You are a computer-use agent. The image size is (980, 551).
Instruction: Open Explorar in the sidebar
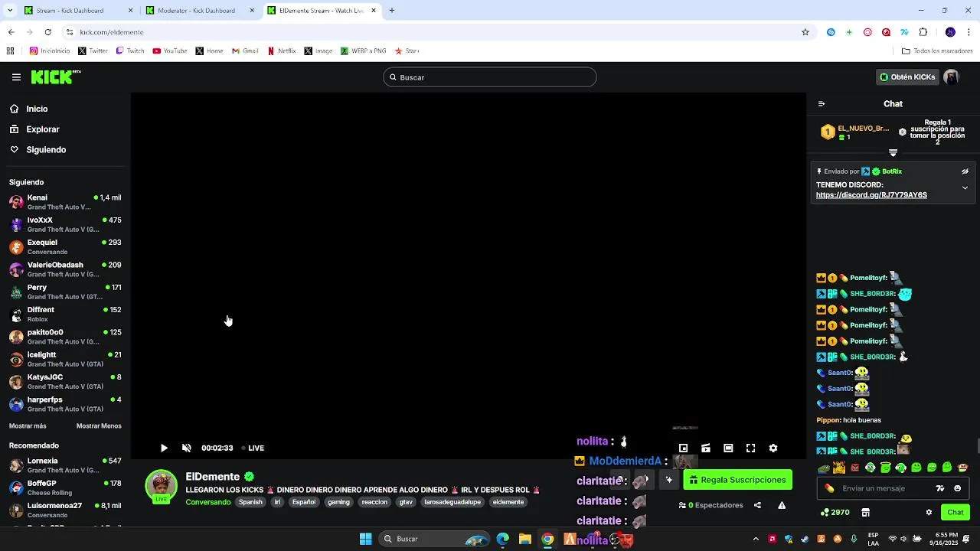pos(34,129)
